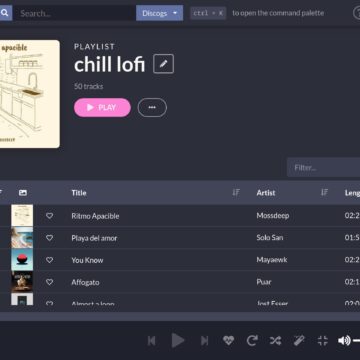The width and height of the screenshot is (360, 360).
Task: Click the Title column header
Action: pos(79,193)
